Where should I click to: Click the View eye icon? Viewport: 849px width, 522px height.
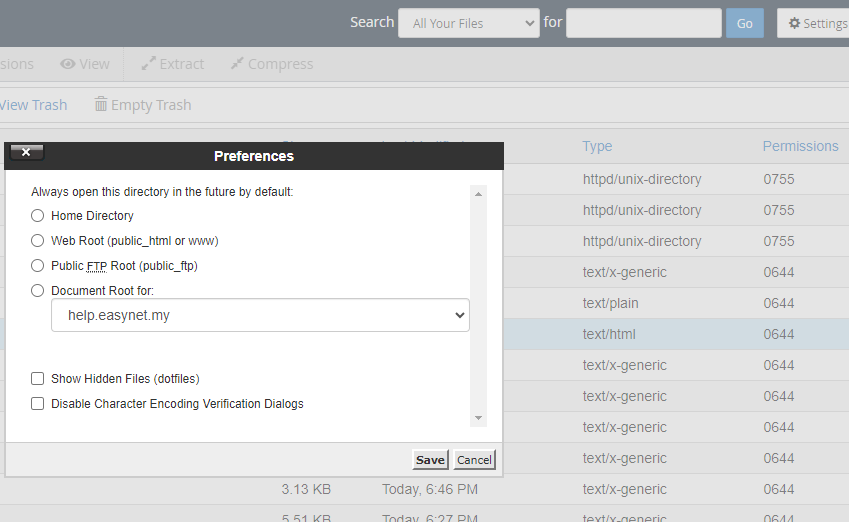click(x=68, y=64)
